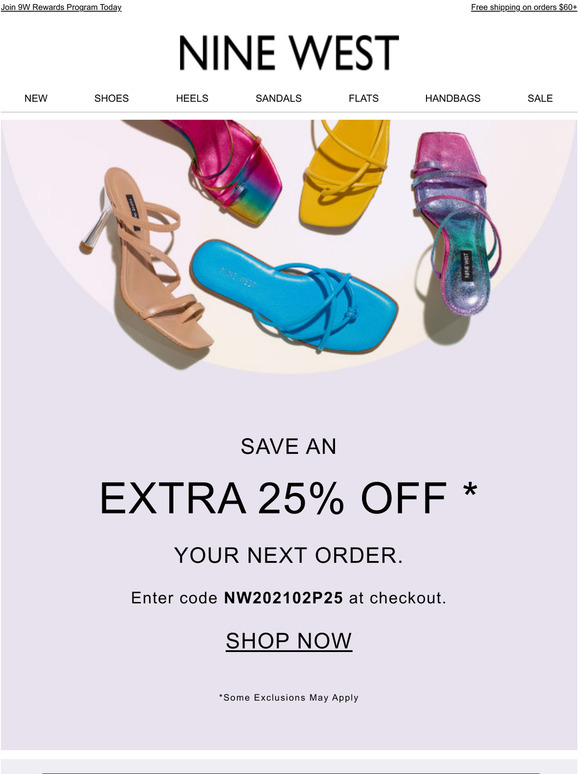
Task: Open the SHOES category
Action: tap(112, 98)
